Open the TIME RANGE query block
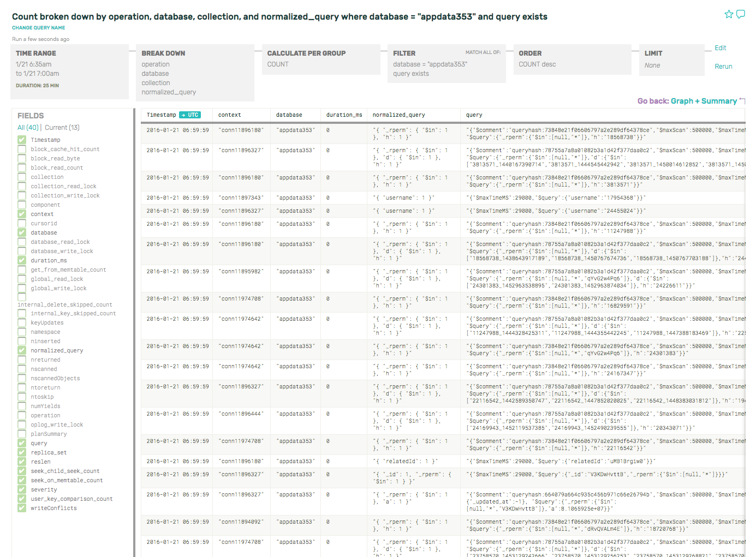 [69, 71]
